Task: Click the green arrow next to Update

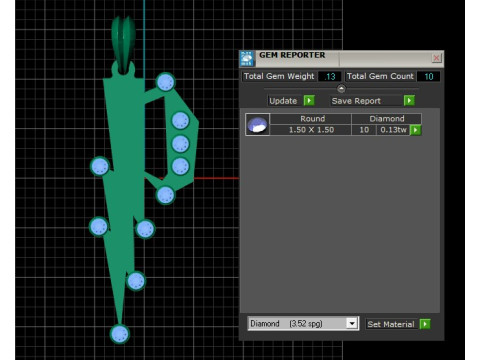Action: (309, 100)
